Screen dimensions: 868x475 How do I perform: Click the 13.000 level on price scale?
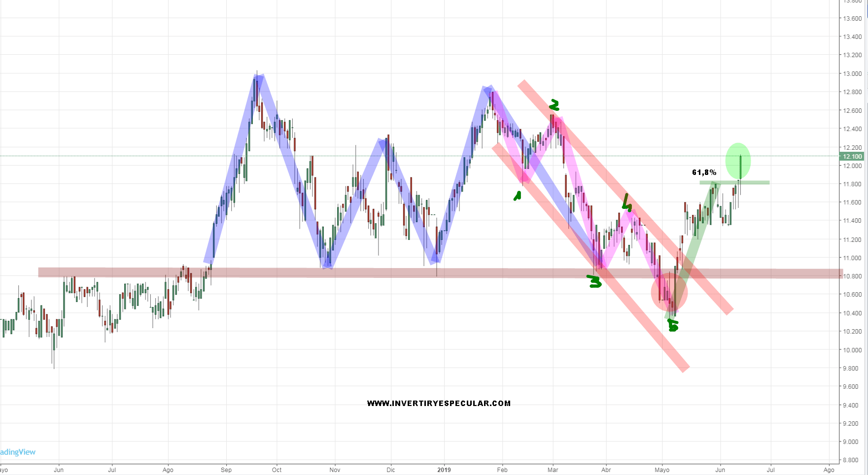[852, 74]
